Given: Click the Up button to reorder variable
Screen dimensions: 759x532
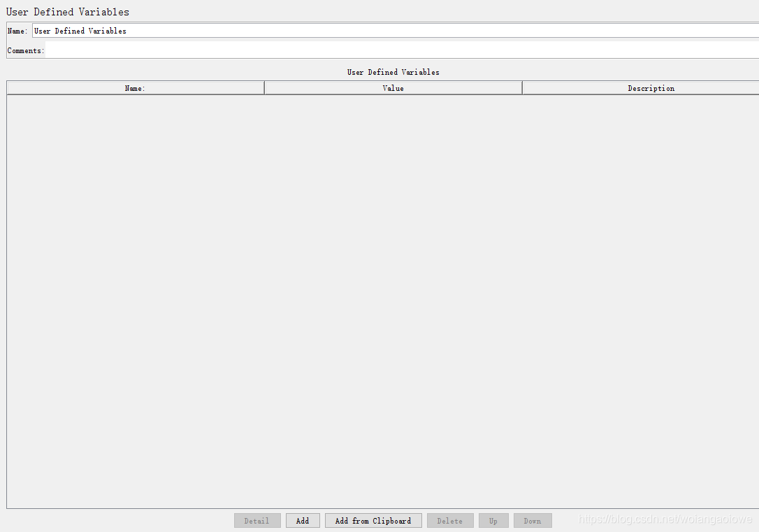Looking at the screenshot, I should coord(493,520).
